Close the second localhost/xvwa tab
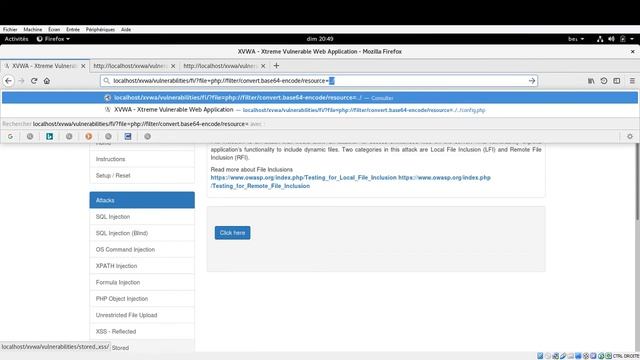The width and height of the screenshot is (640, 360). 173,66
